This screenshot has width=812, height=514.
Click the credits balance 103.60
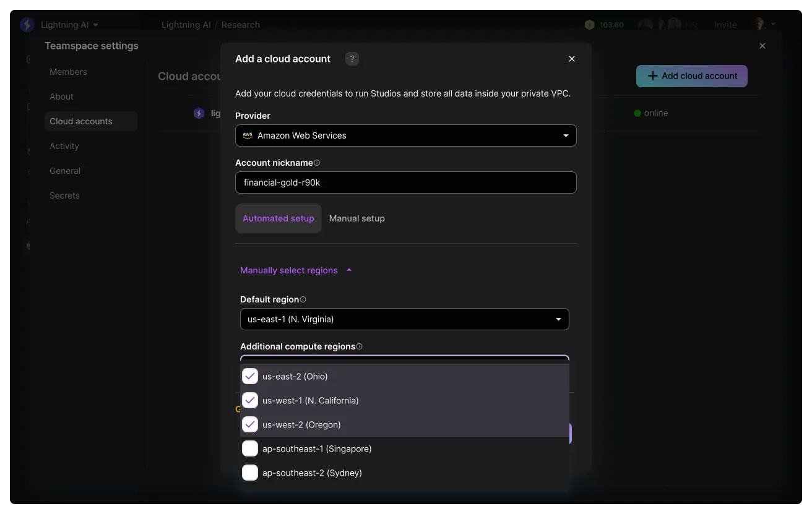tap(611, 25)
